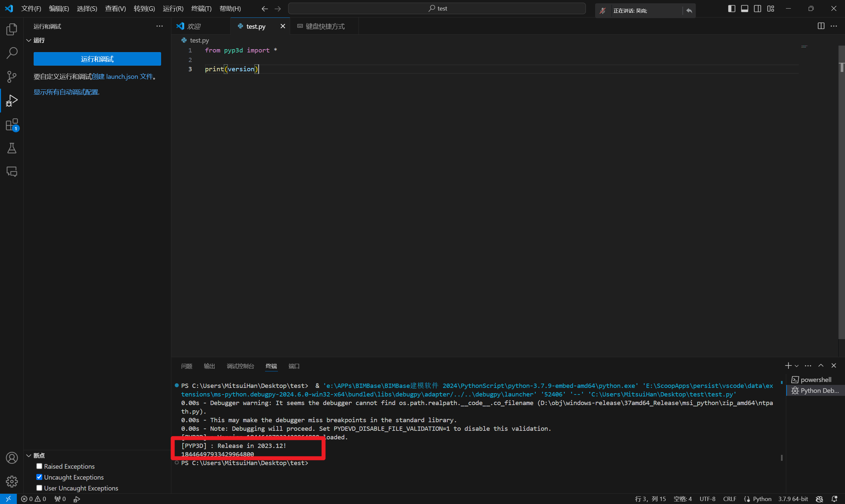Toggle the primary sidebar layout icon
This screenshot has width=845, height=504.
(x=731, y=9)
